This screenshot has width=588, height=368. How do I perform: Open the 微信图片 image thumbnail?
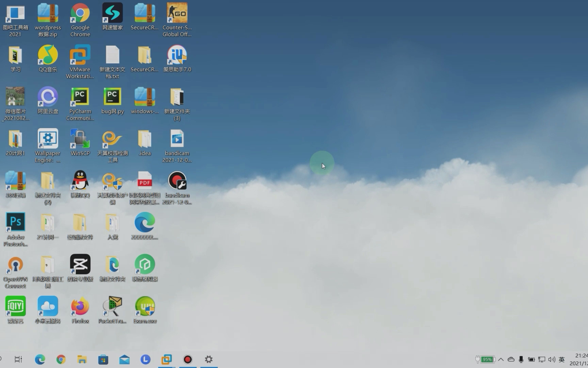tap(15, 104)
